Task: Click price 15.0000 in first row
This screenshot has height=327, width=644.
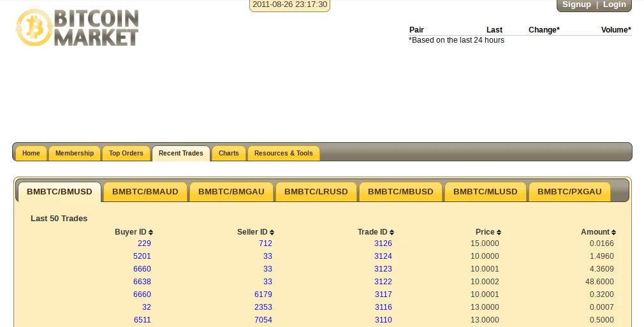Action: pos(485,243)
